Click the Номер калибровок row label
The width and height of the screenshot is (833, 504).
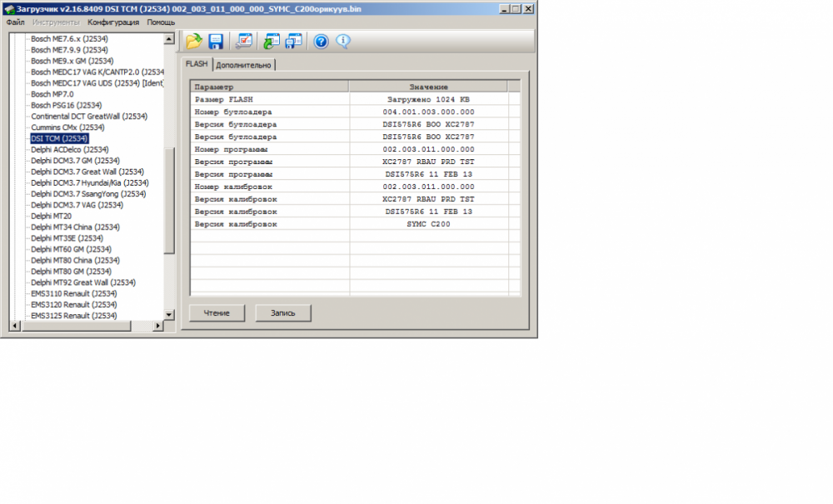click(x=233, y=187)
